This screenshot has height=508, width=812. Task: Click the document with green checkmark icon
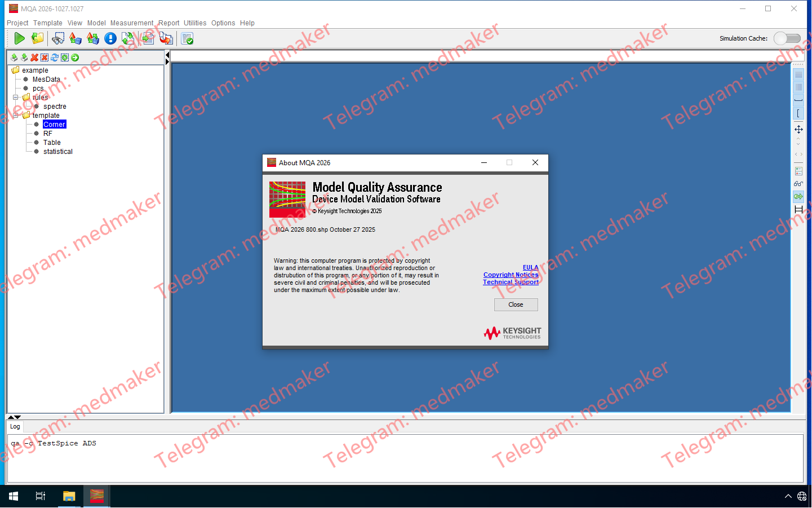point(188,38)
